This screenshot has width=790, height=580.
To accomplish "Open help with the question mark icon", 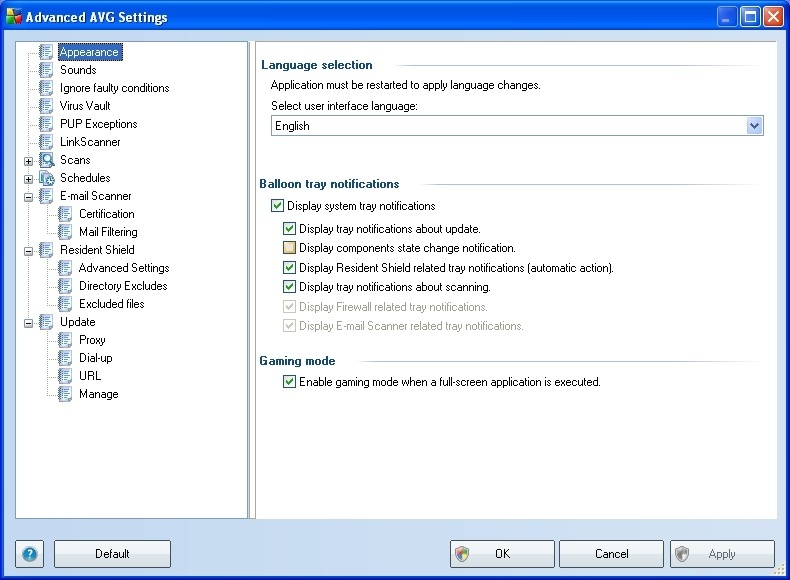I will click(29, 554).
